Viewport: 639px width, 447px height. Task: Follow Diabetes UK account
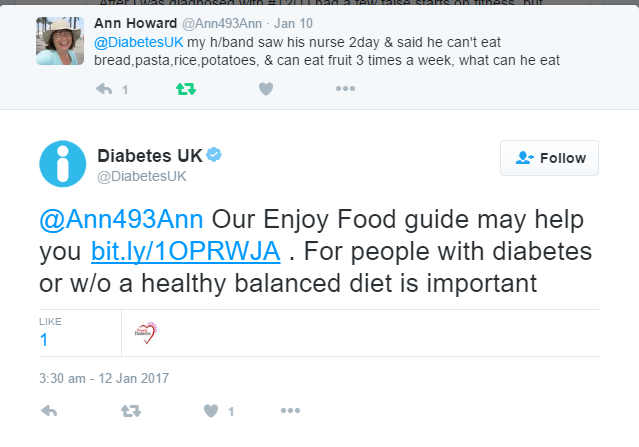pyautogui.click(x=549, y=158)
